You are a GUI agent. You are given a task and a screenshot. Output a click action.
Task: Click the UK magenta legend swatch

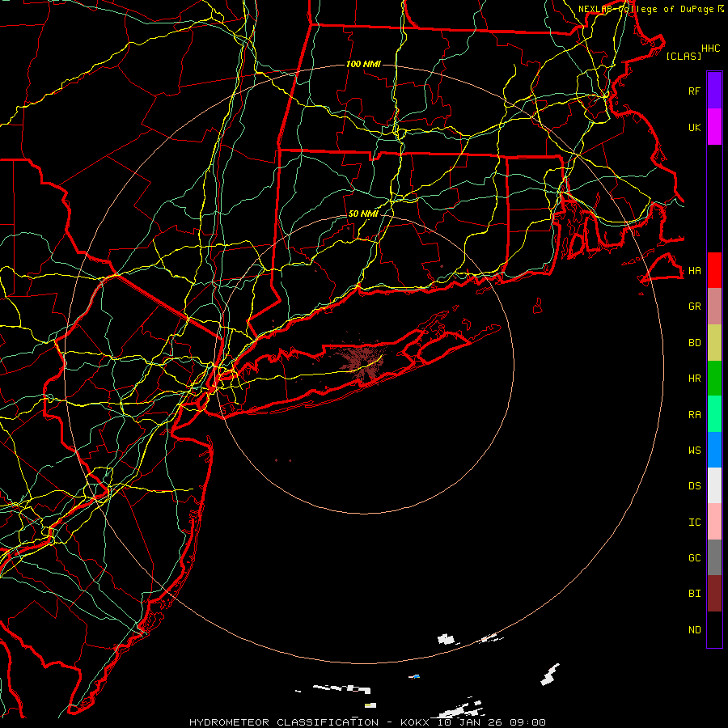point(714,127)
